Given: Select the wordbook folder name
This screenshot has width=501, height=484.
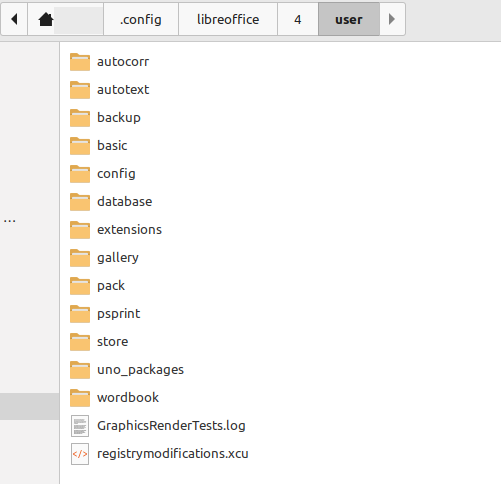Looking at the screenshot, I should tap(128, 398).
